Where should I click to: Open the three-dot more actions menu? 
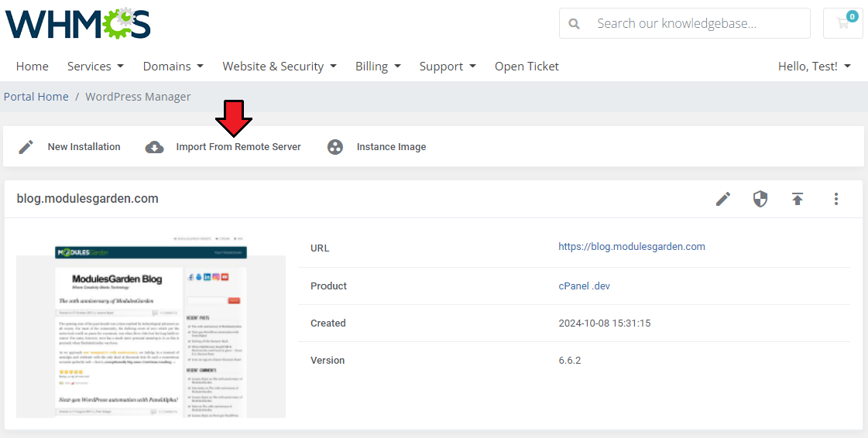pos(836,199)
